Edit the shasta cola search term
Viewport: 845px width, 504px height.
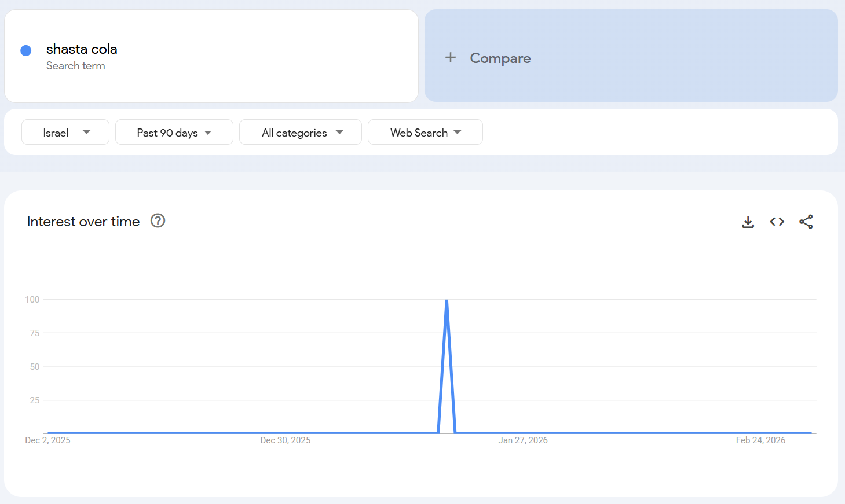pyautogui.click(x=82, y=50)
